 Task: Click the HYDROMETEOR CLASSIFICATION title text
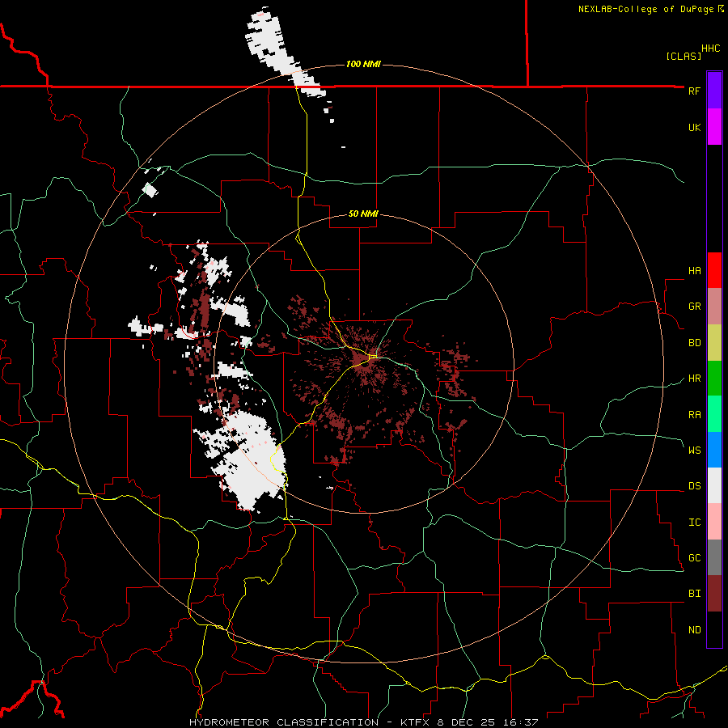coord(284,722)
